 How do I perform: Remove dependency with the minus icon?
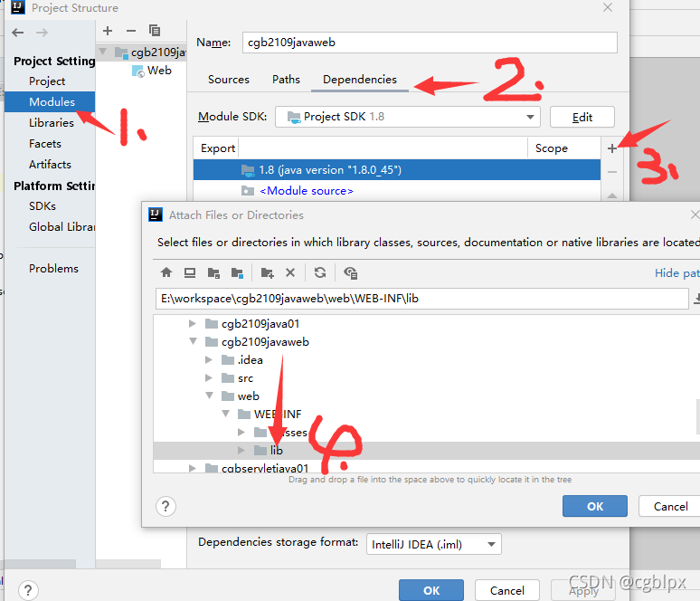(612, 172)
